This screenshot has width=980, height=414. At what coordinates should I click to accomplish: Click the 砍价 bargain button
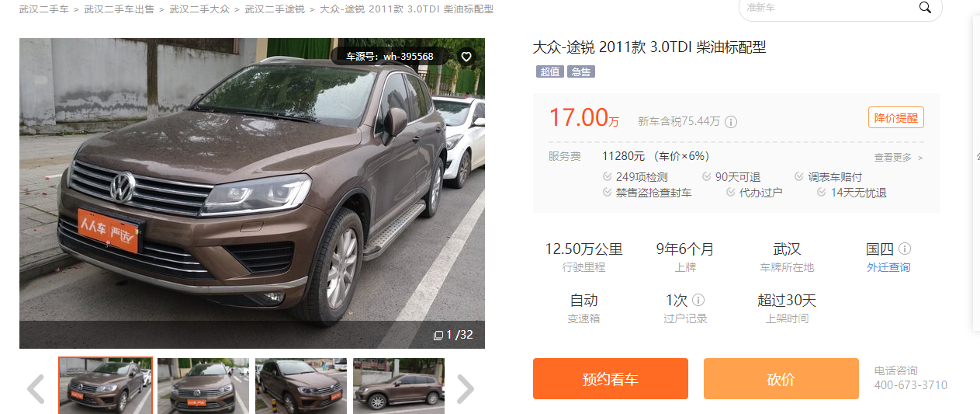[x=781, y=379]
